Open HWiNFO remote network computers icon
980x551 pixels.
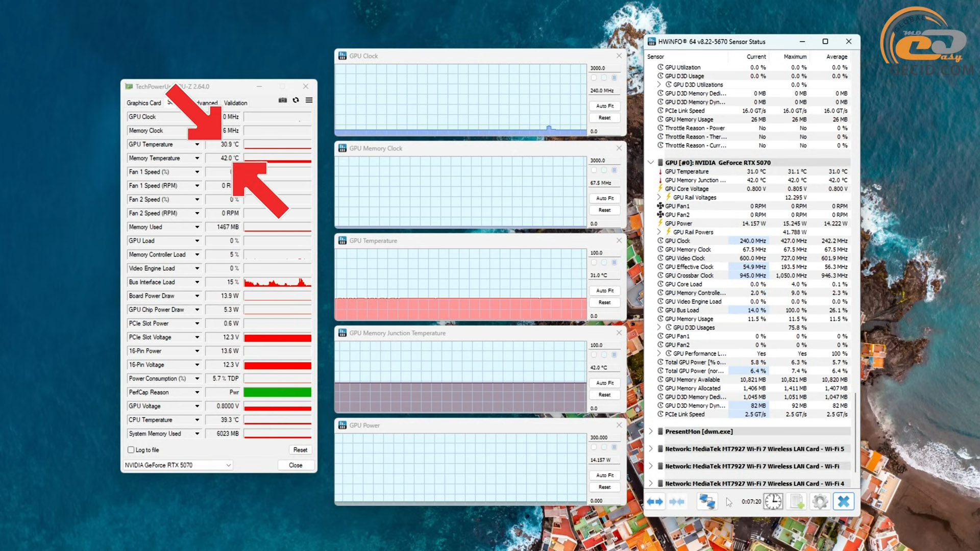pos(707,502)
